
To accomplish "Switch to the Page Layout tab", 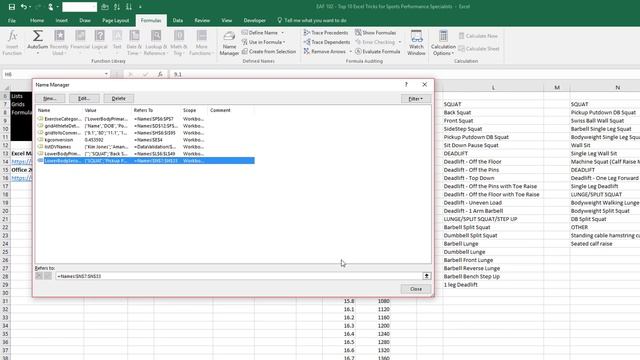I will click(116, 20).
